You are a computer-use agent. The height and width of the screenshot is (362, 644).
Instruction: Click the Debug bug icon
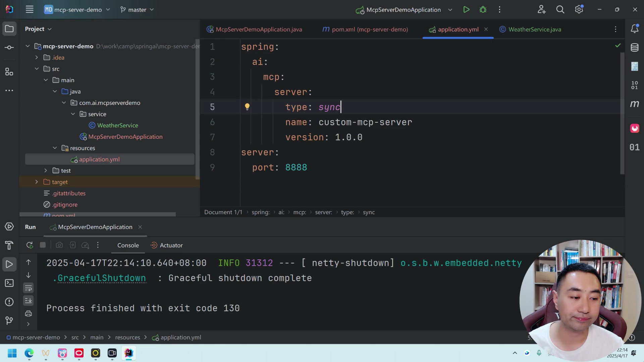(x=483, y=10)
